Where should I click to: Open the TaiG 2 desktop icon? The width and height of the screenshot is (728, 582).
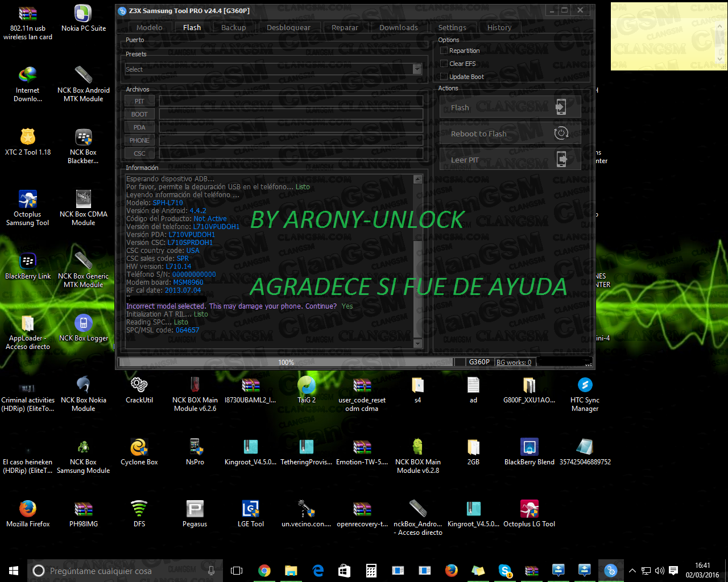click(x=307, y=390)
